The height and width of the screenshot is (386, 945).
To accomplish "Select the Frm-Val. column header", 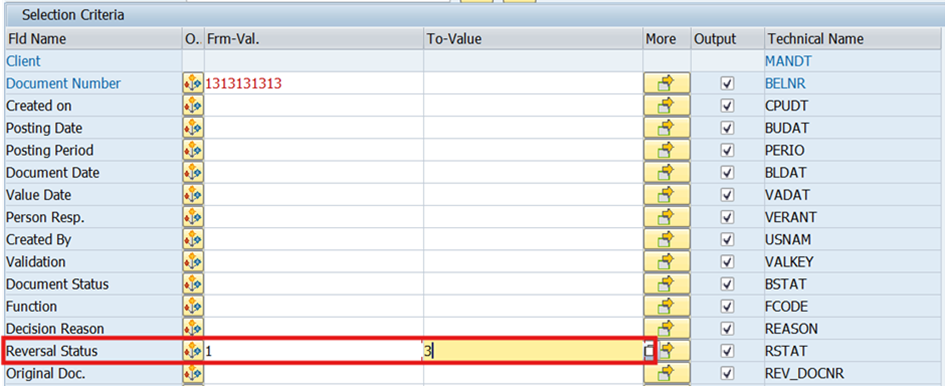I will (x=314, y=39).
